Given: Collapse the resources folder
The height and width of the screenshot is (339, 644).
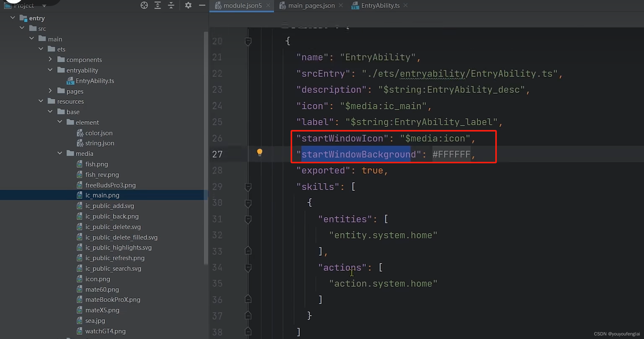Looking at the screenshot, I should click(x=41, y=101).
